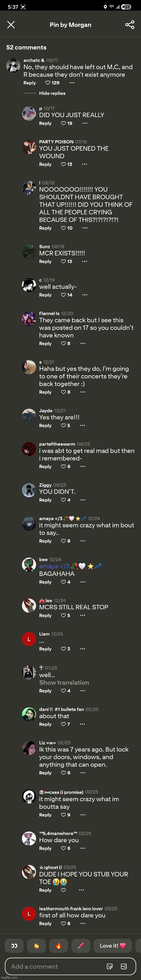The width and height of the screenshot is (141, 980).
Task: Send the fire emoji quick reaction
Action: click(x=59, y=945)
